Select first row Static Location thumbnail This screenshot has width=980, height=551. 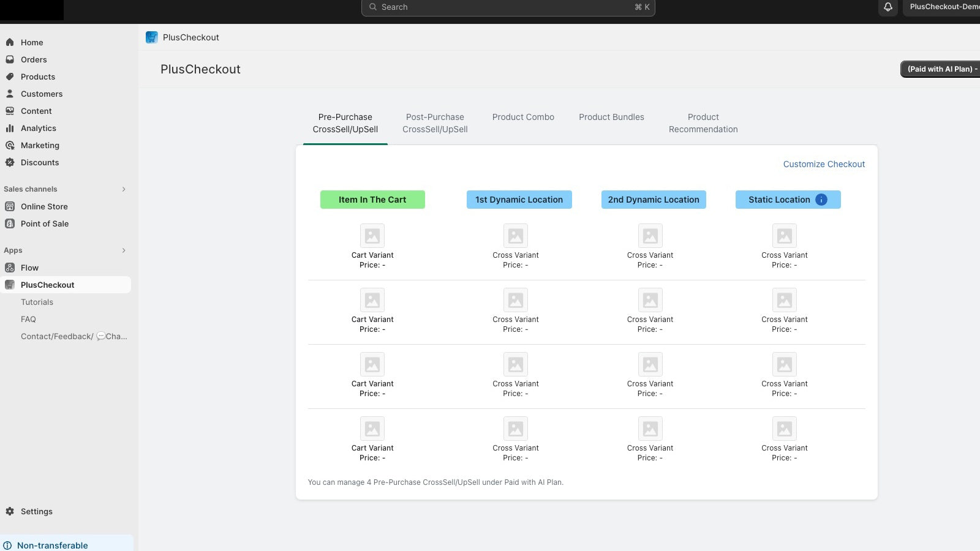point(785,236)
